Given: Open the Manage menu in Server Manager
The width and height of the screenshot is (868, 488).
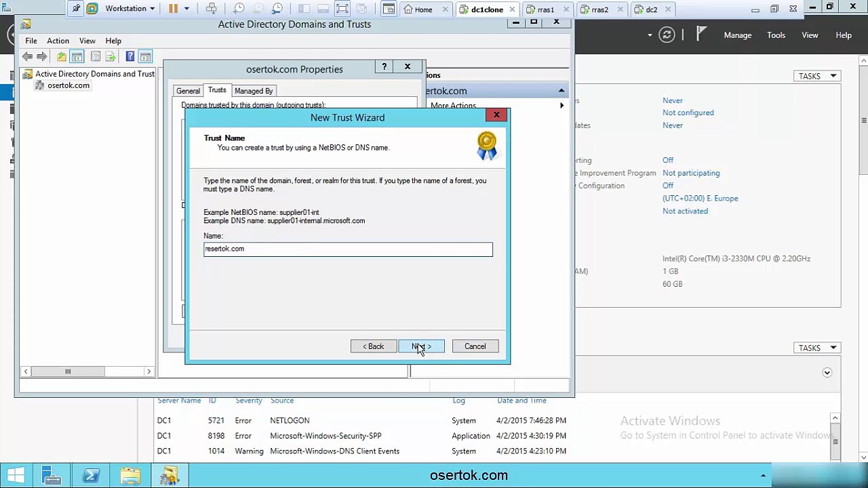Looking at the screenshot, I should [738, 35].
